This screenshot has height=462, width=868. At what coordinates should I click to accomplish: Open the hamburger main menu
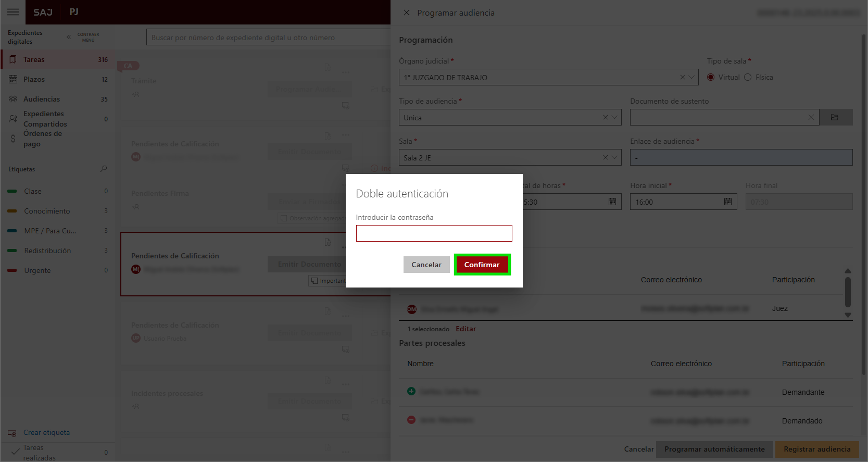(x=13, y=12)
